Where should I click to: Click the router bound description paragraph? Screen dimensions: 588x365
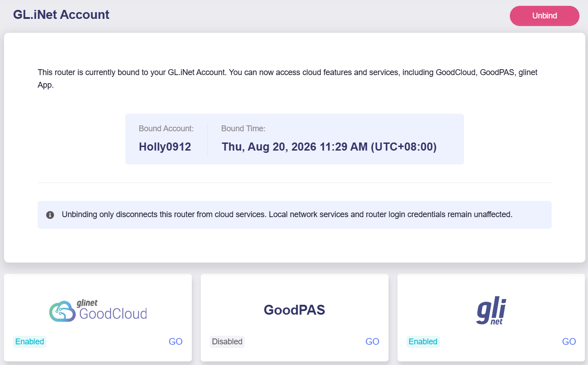pyautogui.click(x=287, y=79)
